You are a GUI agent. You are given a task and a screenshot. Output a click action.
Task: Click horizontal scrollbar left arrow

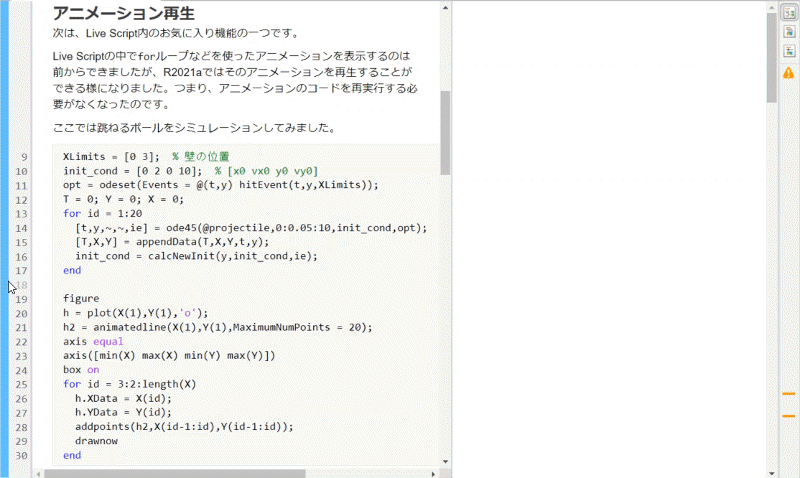point(36,473)
